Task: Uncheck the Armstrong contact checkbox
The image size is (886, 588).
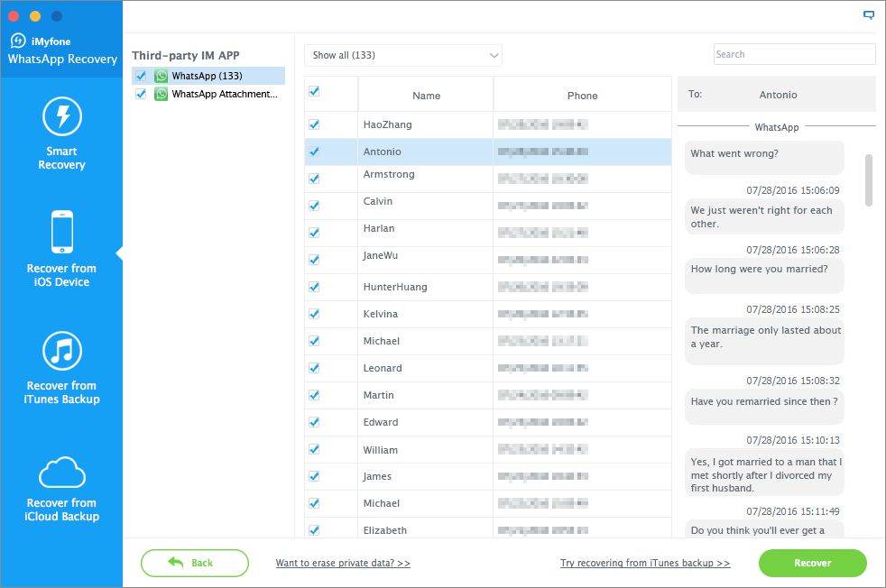Action: click(x=314, y=179)
